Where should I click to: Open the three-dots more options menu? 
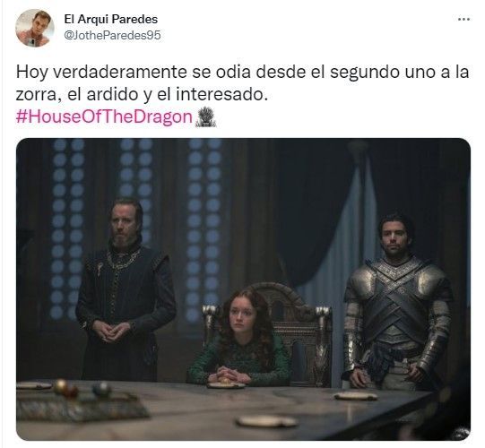pyautogui.click(x=463, y=19)
